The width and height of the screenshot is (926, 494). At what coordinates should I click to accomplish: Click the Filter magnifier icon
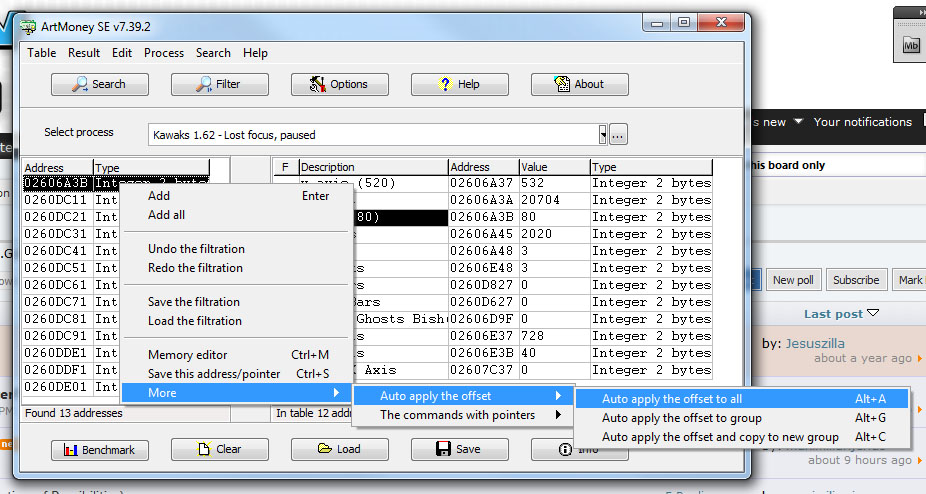(x=204, y=84)
